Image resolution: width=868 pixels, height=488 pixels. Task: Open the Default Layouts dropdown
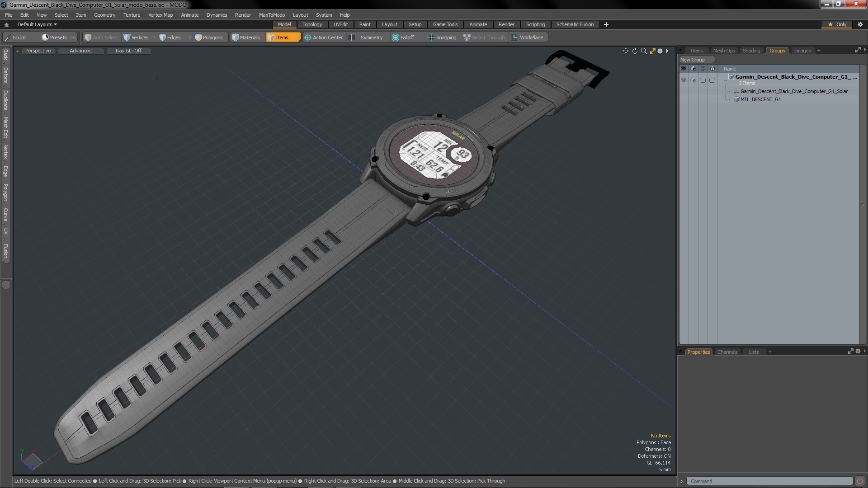pos(37,24)
